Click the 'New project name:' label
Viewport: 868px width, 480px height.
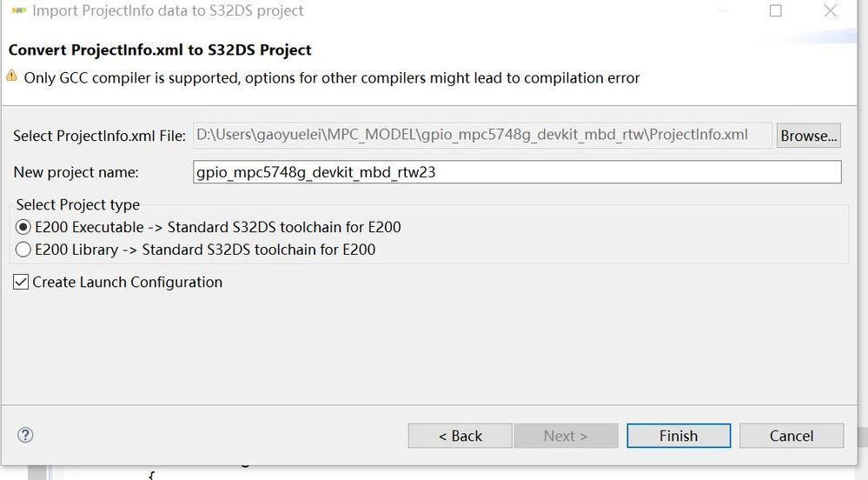coord(76,172)
